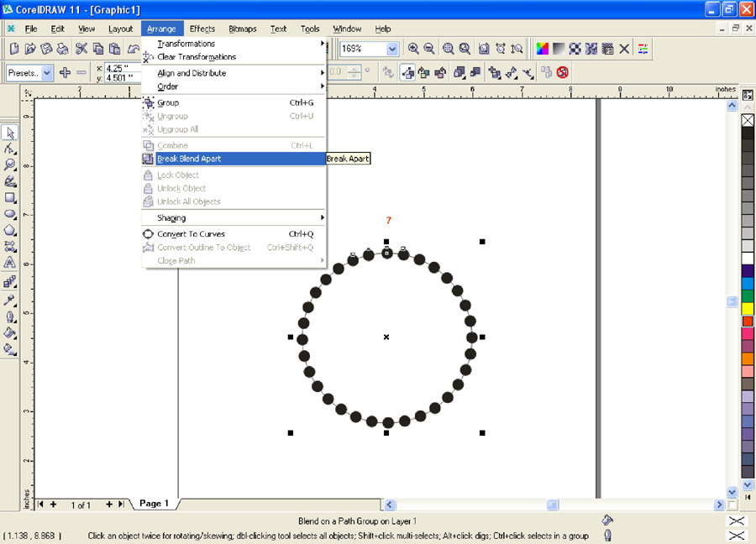The width and height of the screenshot is (756, 544).
Task: Click the add preset plus button
Action: (65, 73)
